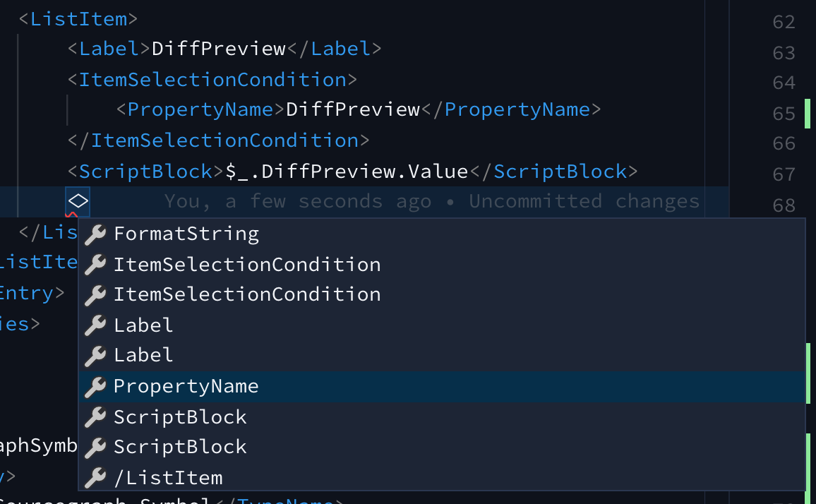Click the wrench icon beside FormatString suggestion
Screen dimensions: 816x504
(x=95, y=233)
